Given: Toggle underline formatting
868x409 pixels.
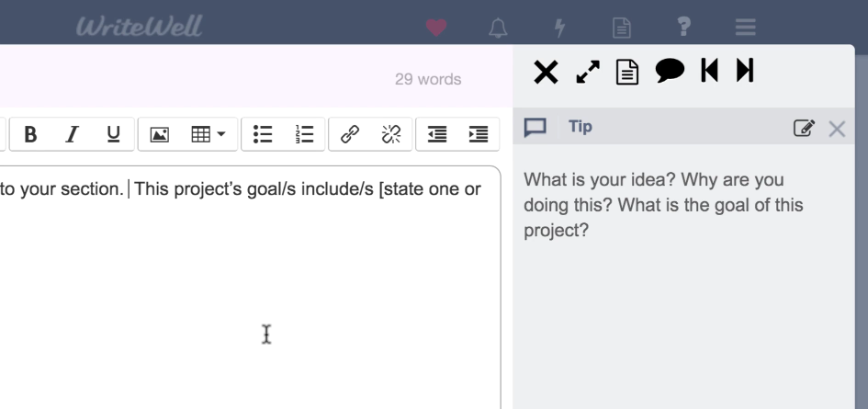Looking at the screenshot, I should click(112, 134).
